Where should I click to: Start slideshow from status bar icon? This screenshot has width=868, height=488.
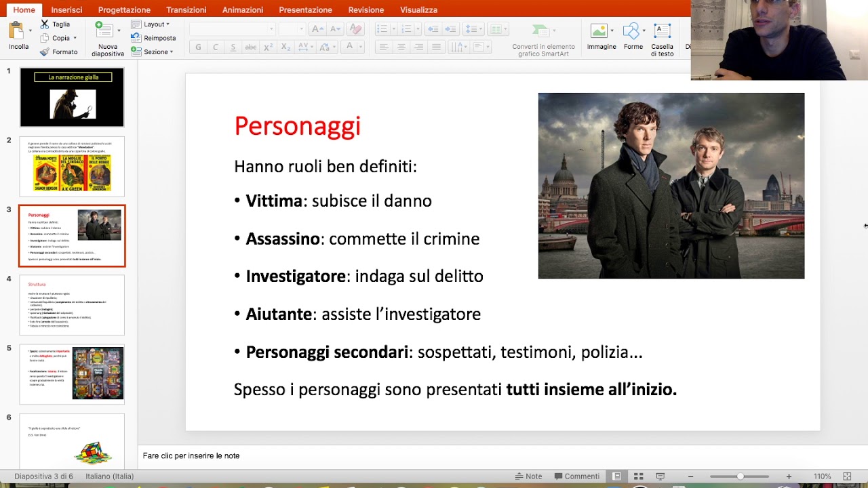660,476
